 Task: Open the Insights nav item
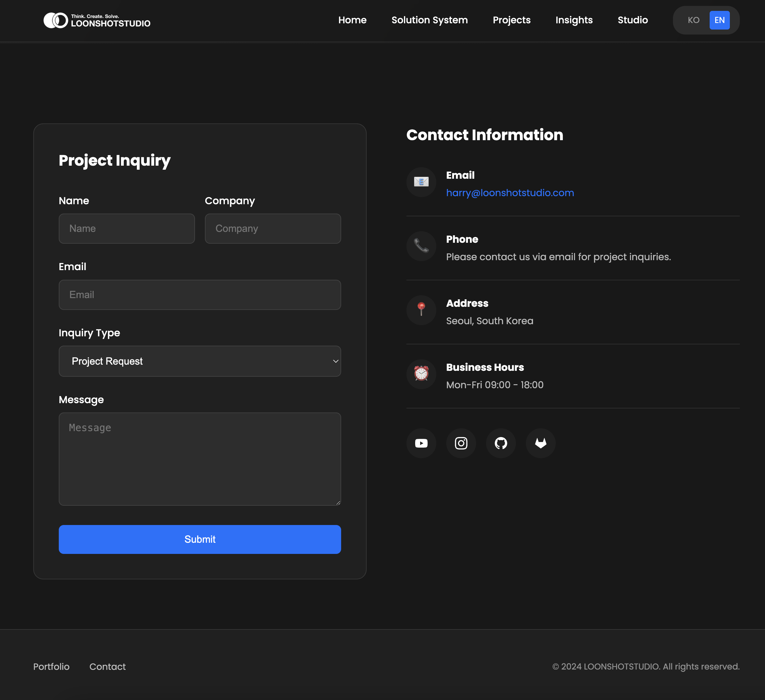pos(574,20)
